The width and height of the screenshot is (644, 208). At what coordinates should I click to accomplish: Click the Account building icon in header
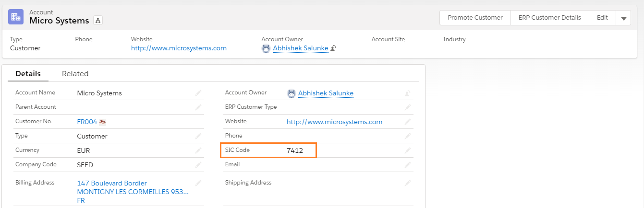[16, 17]
